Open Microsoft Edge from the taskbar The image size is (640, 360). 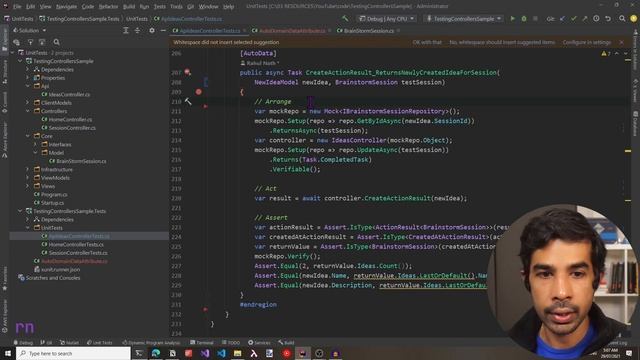point(156,353)
